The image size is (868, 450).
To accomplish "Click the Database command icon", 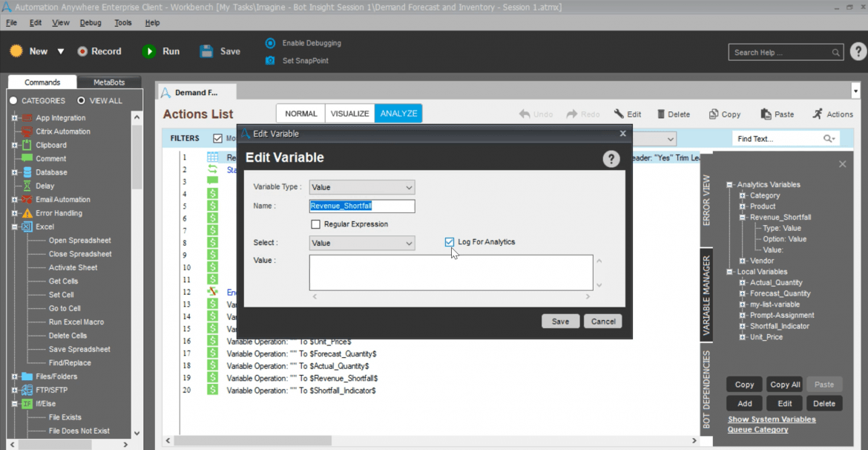I will [x=27, y=172].
